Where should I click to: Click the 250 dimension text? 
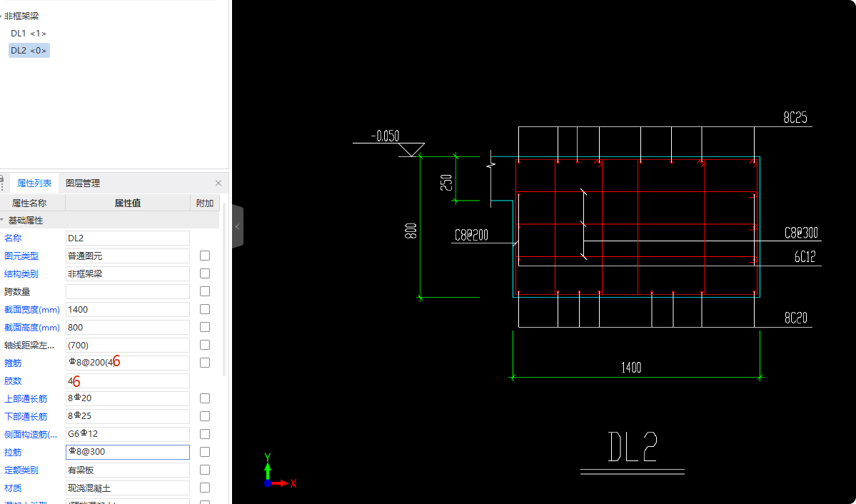point(446,182)
